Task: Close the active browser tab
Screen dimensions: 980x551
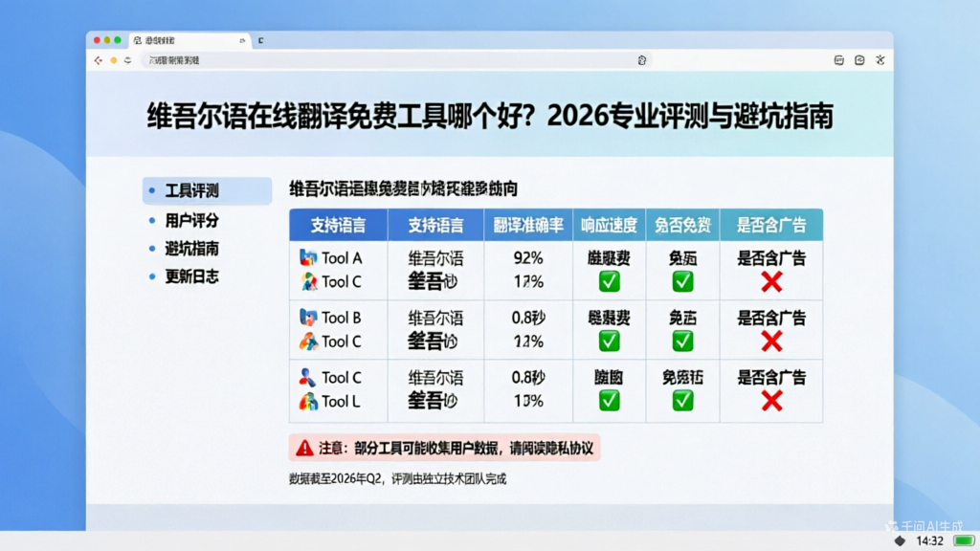Action: pos(242,40)
